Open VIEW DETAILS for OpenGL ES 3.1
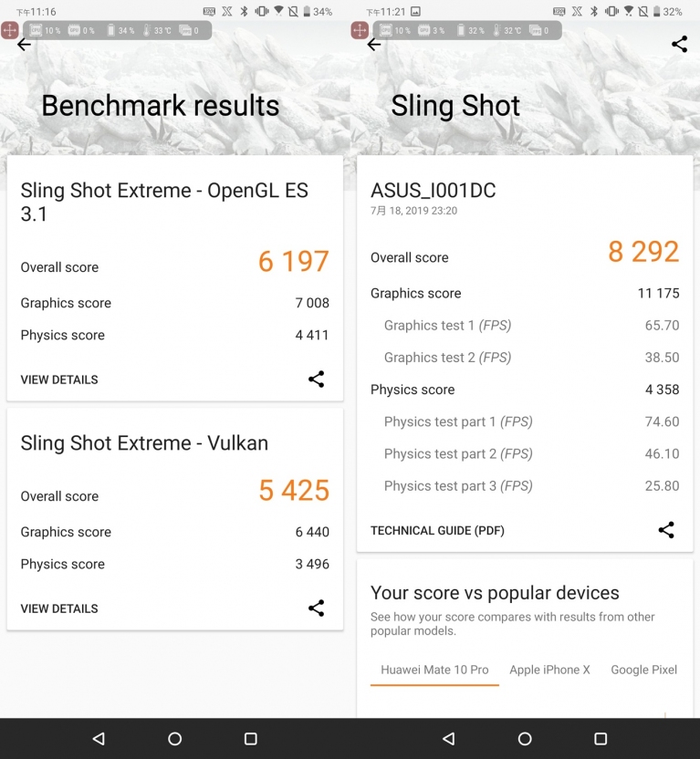The width and height of the screenshot is (700, 759). [59, 379]
